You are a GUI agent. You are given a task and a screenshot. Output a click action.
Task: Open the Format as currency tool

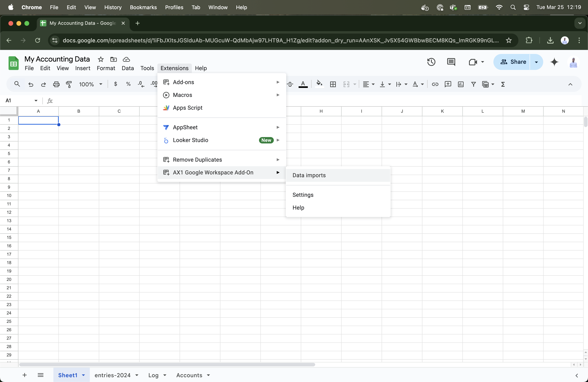click(115, 84)
